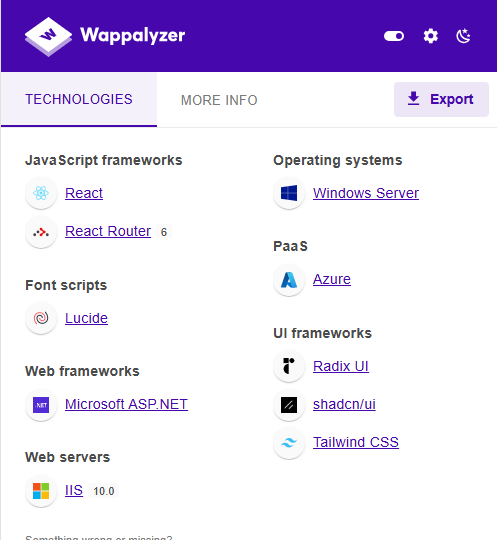The width and height of the screenshot is (497, 540).
Task: Click the Font scripts heading
Action: [66, 285]
